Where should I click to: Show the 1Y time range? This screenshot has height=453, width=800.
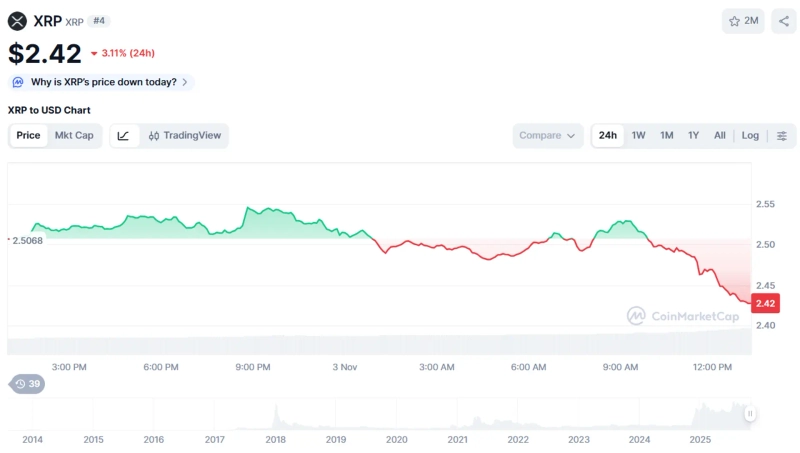[693, 136]
